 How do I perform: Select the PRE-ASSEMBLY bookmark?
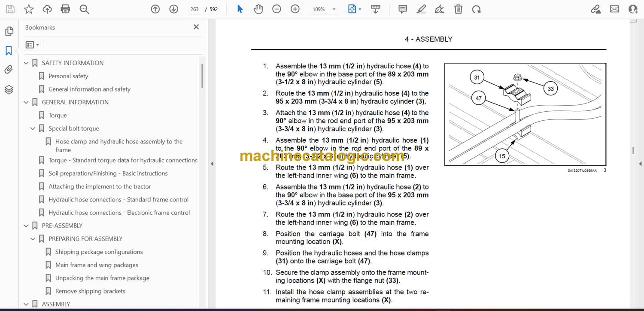[x=62, y=226]
